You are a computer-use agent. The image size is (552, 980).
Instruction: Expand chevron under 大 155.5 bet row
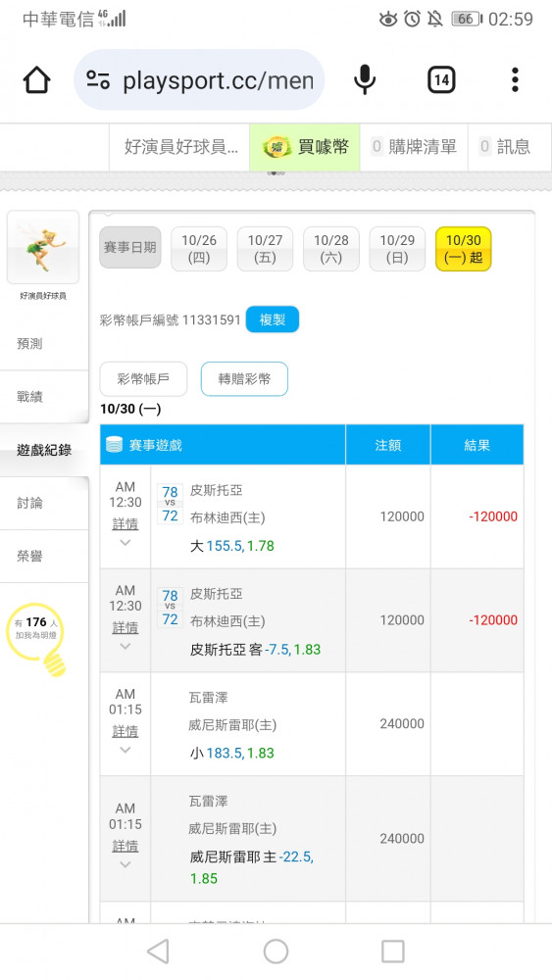125,543
